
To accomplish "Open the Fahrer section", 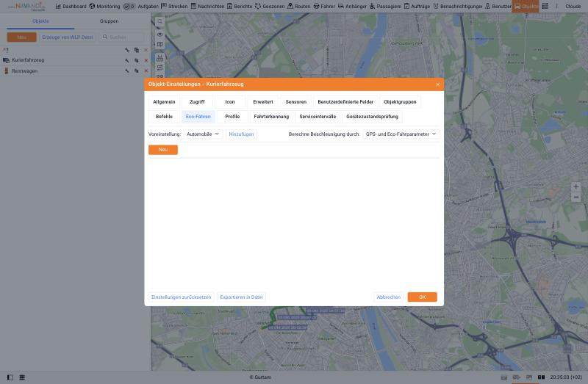I will tap(324, 7).
